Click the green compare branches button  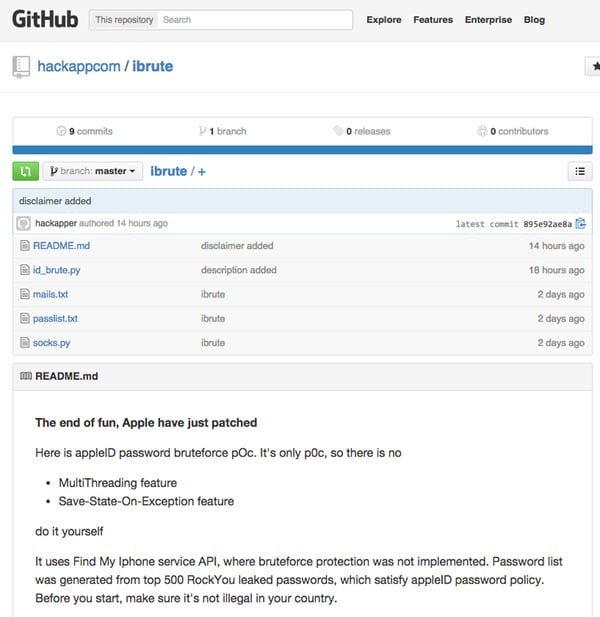25,171
